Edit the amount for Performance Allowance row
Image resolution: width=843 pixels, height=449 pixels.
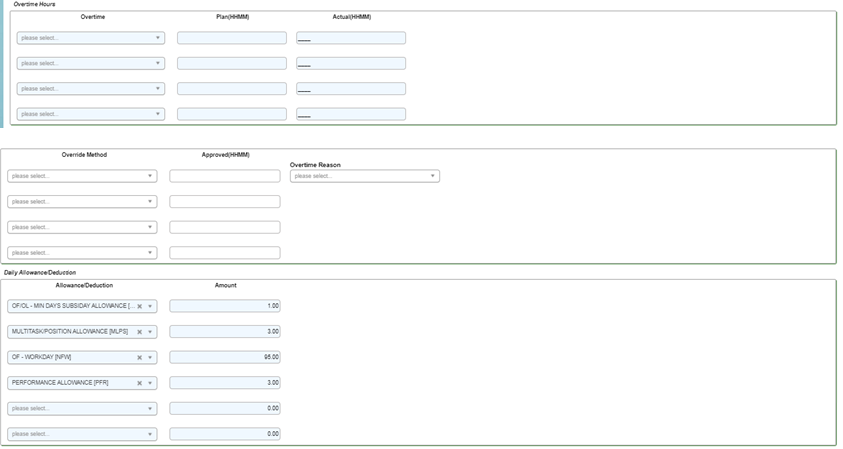224,383
